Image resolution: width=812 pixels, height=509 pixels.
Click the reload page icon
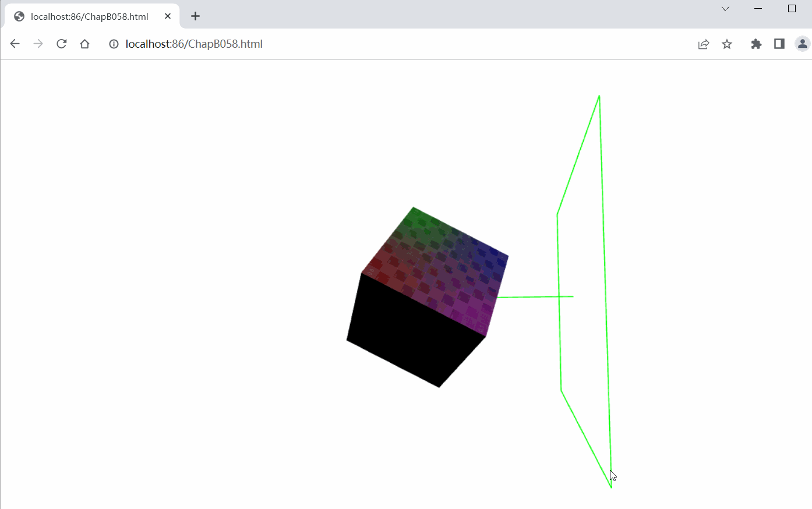61,44
